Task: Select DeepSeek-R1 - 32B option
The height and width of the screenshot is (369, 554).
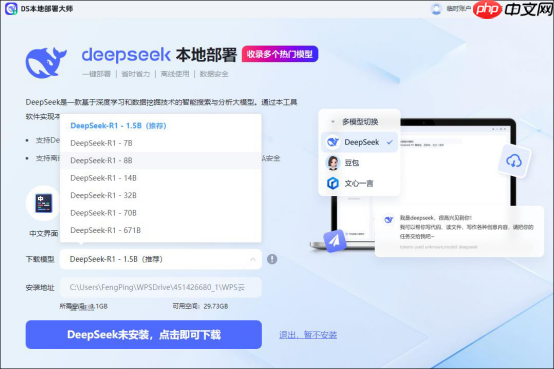Action: click(161, 195)
